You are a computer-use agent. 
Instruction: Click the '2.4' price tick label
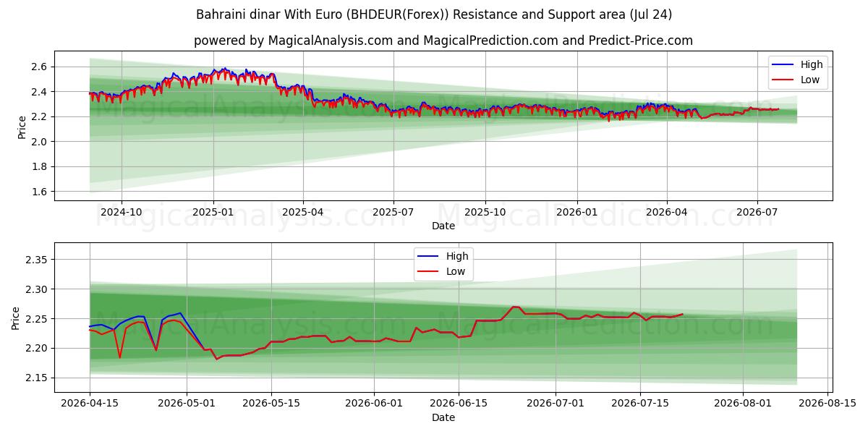40,92
